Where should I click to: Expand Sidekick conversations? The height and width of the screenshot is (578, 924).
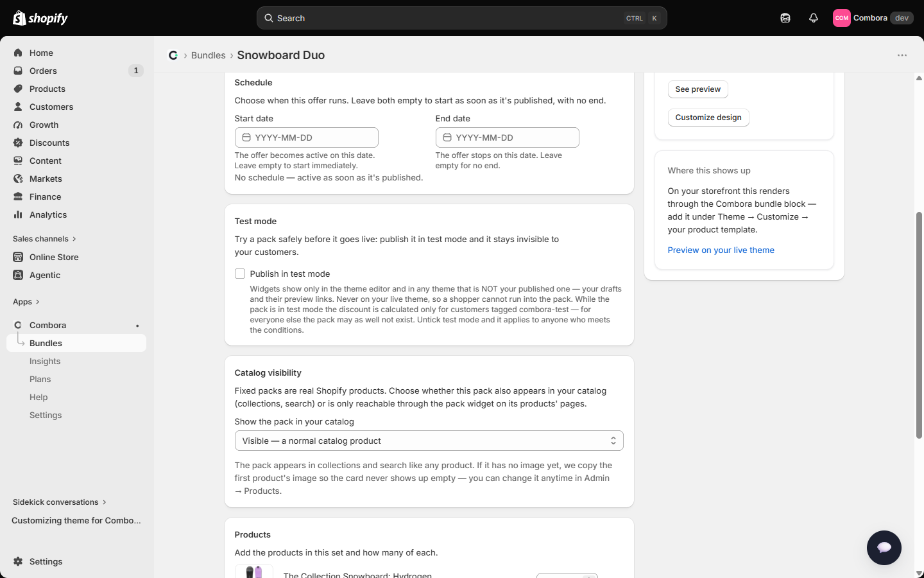click(60, 502)
